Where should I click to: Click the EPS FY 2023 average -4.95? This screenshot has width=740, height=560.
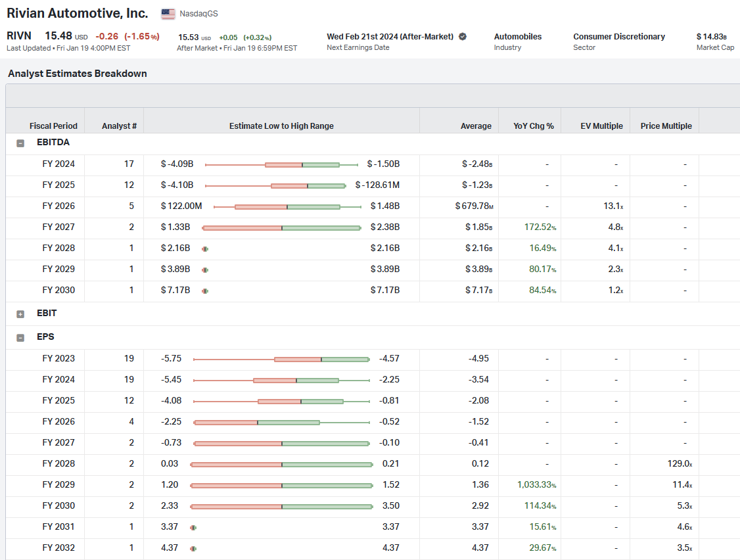click(478, 359)
